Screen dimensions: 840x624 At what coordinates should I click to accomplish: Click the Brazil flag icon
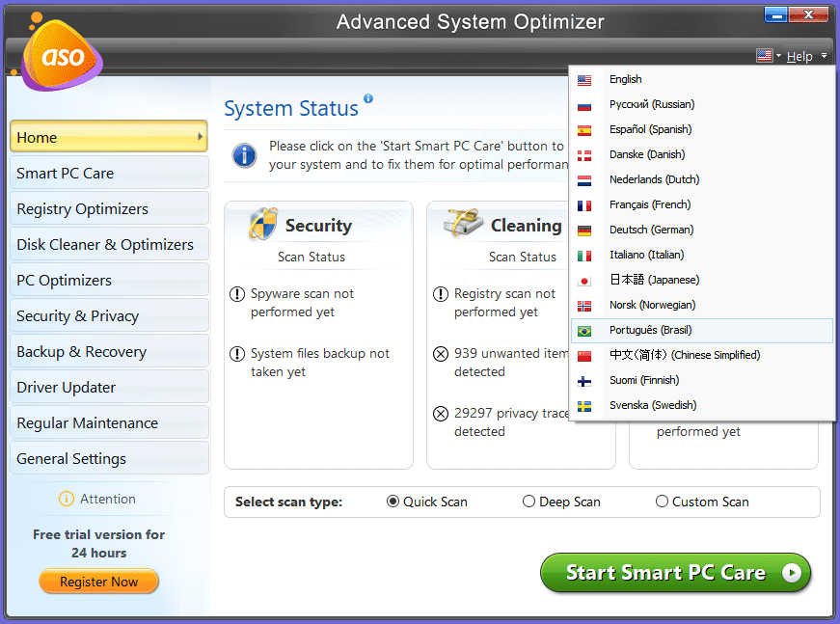tap(584, 331)
